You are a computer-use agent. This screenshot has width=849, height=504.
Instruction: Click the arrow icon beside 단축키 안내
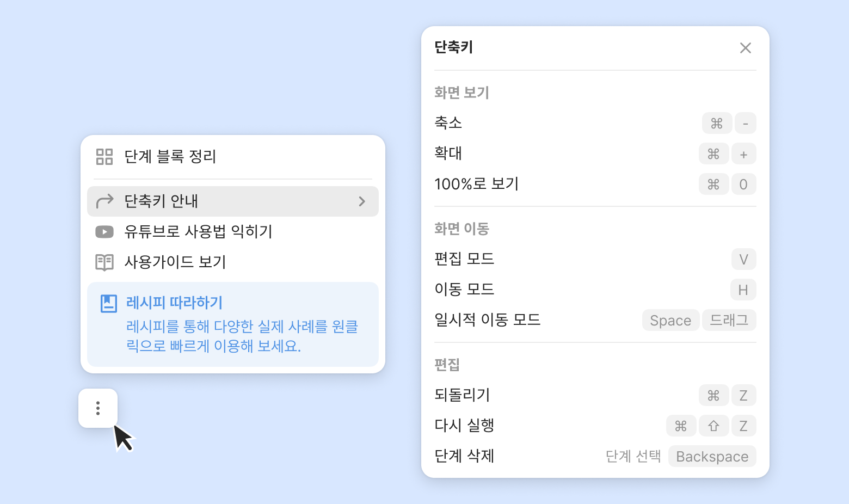coord(104,201)
